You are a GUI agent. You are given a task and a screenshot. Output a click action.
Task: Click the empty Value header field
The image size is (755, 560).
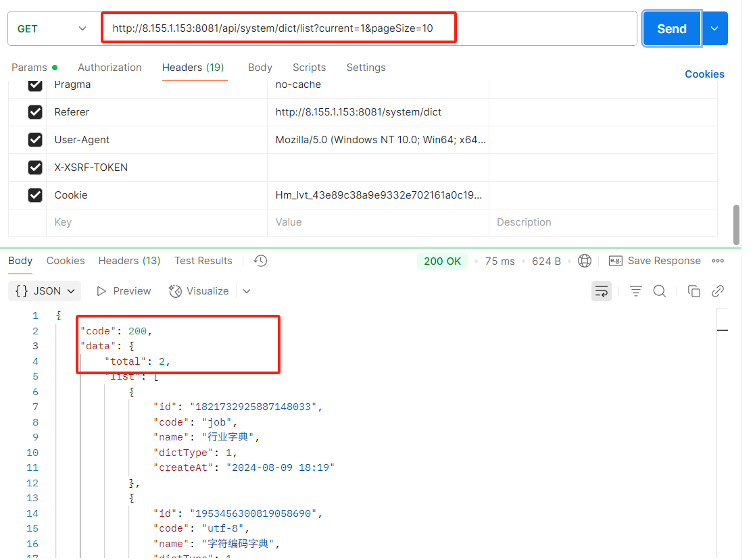[378, 222]
